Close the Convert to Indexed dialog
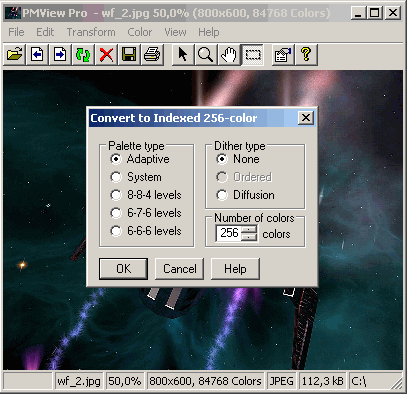The image size is (407, 394). [x=306, y=118]
